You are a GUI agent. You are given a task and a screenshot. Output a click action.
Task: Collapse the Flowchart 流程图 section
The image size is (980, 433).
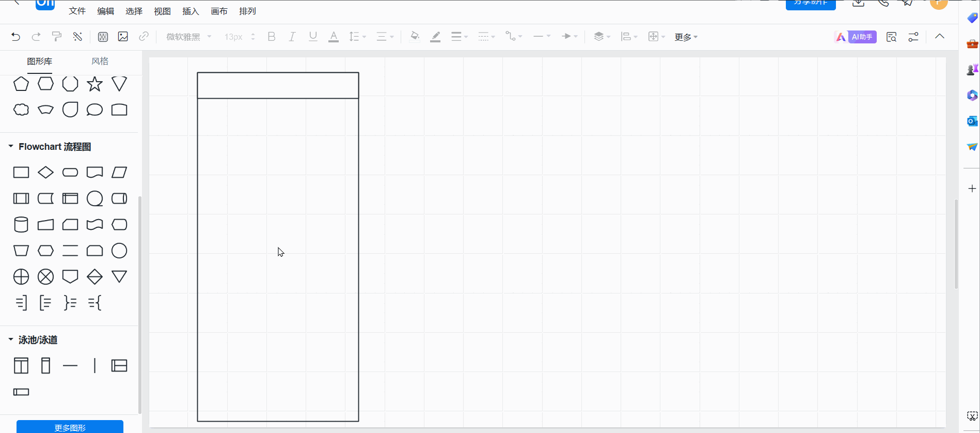(11, 147)
